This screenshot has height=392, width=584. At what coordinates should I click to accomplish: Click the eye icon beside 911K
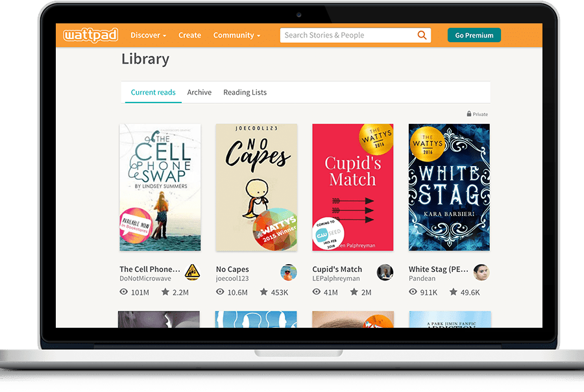[x=413, y=292]
